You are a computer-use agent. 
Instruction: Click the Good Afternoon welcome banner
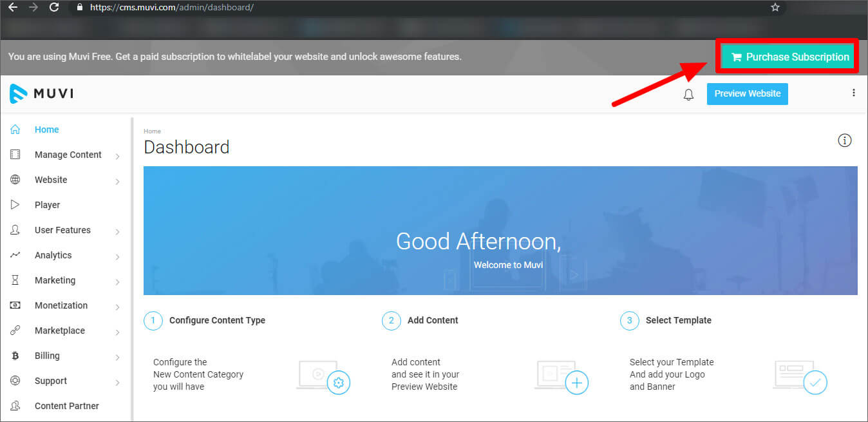click(x=500, y=231)
